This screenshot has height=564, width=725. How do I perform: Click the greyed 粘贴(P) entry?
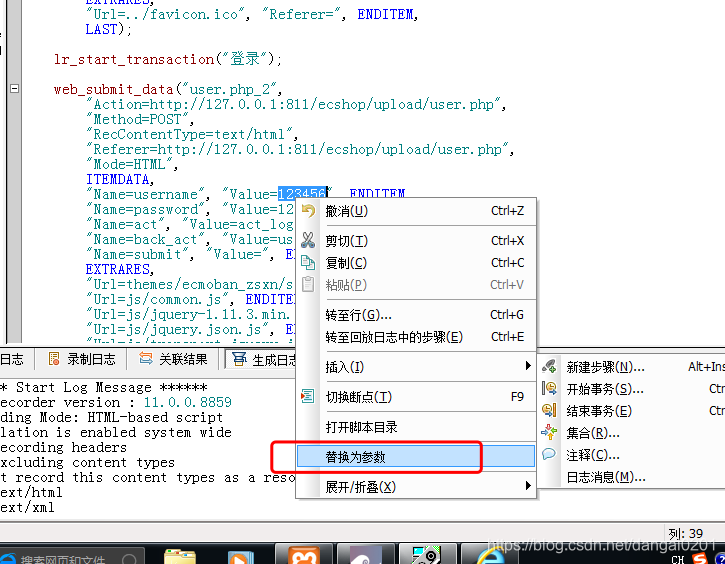[x=416, y=285]
